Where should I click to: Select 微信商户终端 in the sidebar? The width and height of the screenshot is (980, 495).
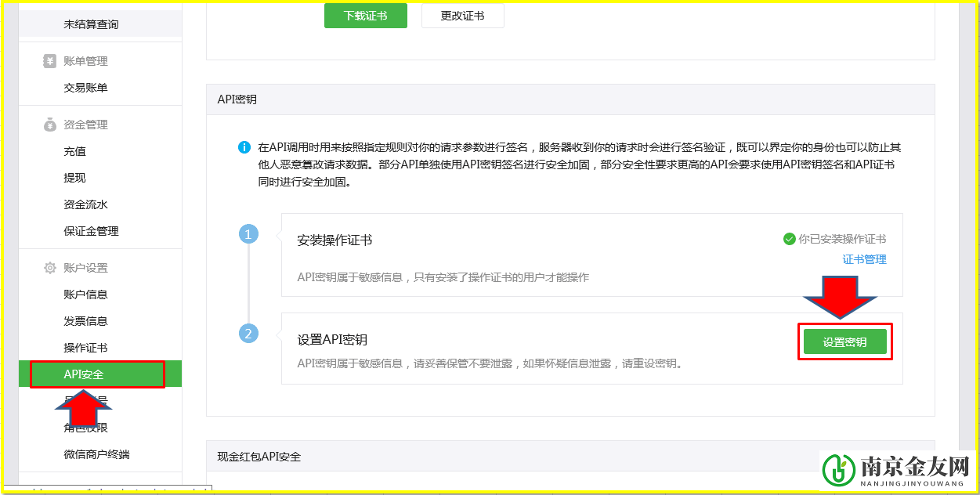point(95,453)
